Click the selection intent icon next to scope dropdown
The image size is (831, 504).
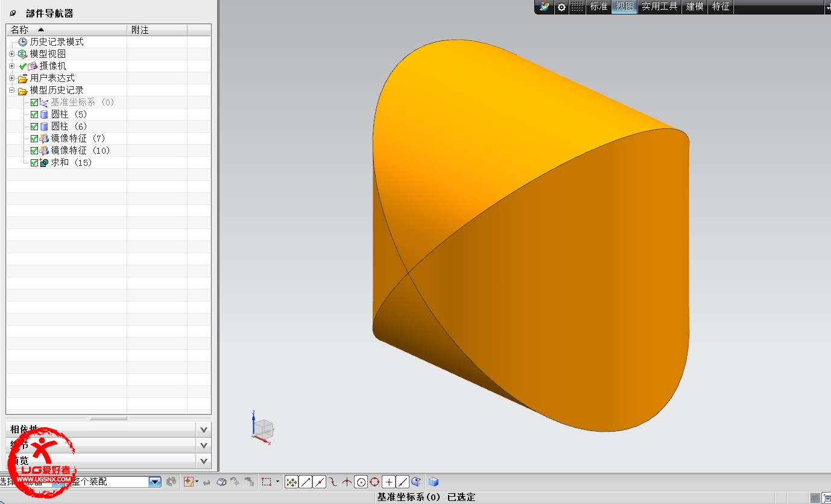click(x=171, y=482)
